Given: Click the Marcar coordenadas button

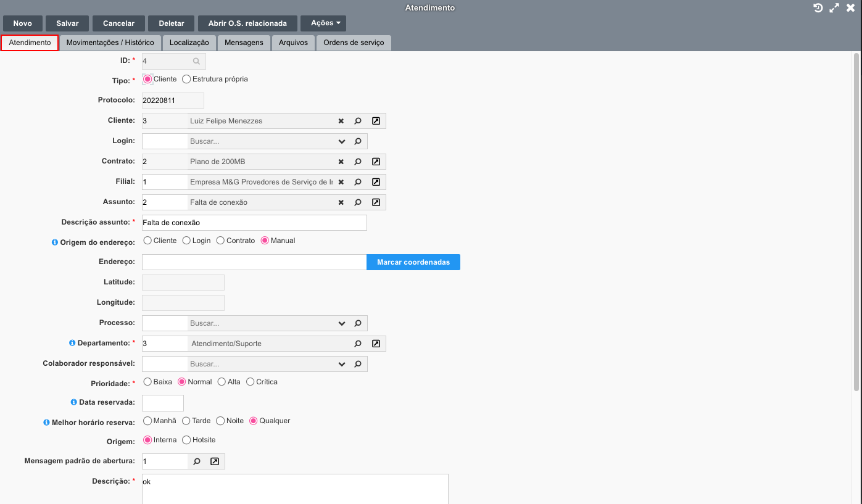Looking at the screenshot, I should 413,262.
